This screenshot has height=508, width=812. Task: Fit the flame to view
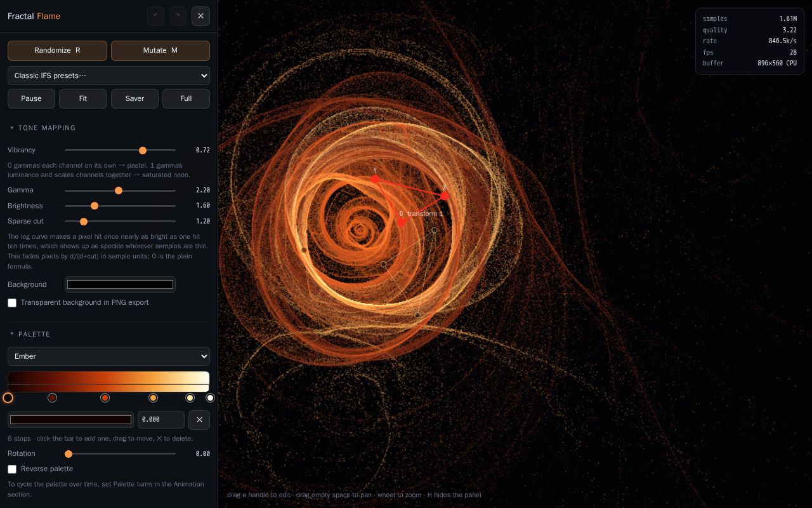click(83, 98)
